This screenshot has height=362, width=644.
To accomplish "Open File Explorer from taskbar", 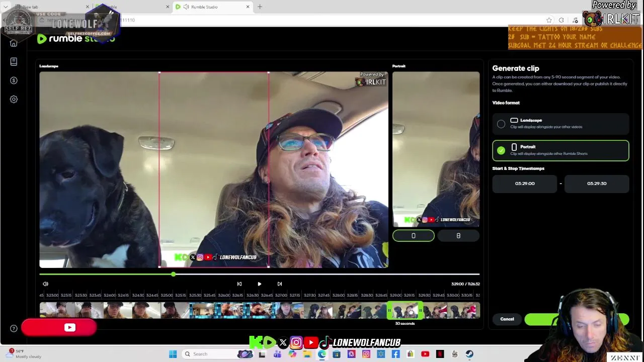I will click(x=307, y=354).
